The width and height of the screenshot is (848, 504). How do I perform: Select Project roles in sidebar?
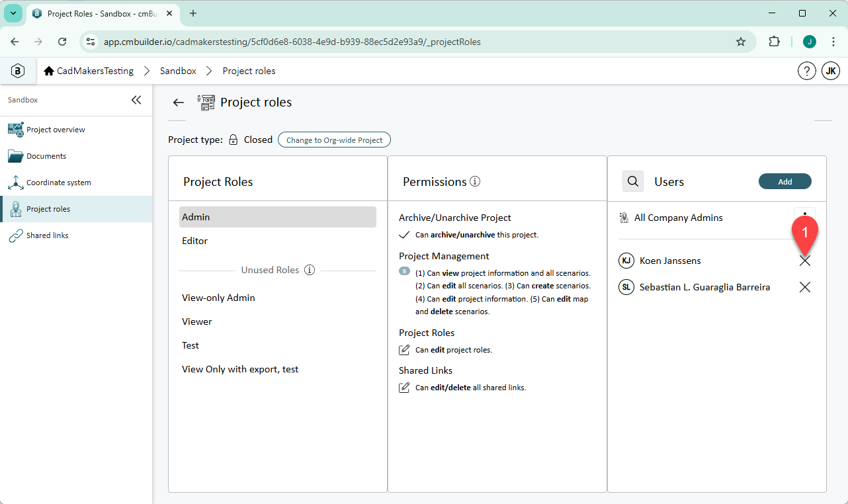click(76, 209)
